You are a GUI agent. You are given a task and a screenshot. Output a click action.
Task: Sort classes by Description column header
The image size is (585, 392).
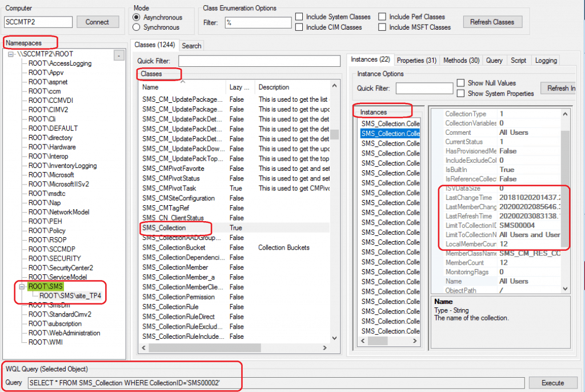click(x=292, y=87)
